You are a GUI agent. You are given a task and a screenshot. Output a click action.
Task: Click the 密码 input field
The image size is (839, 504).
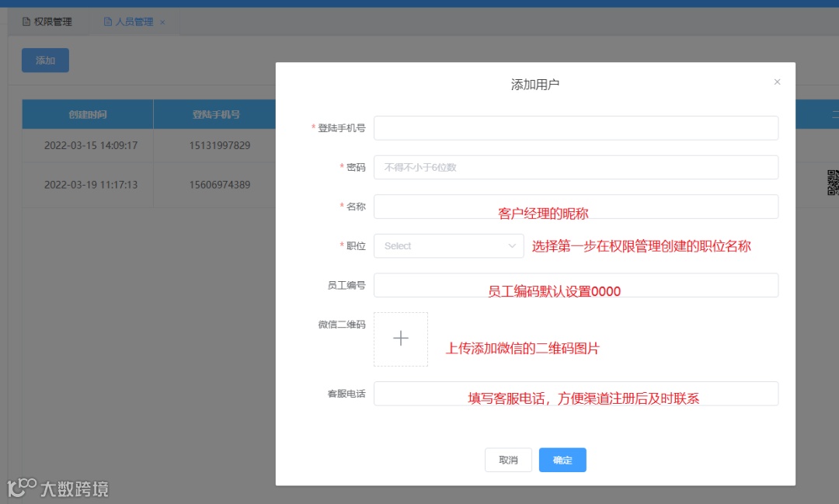coord(576,167)
